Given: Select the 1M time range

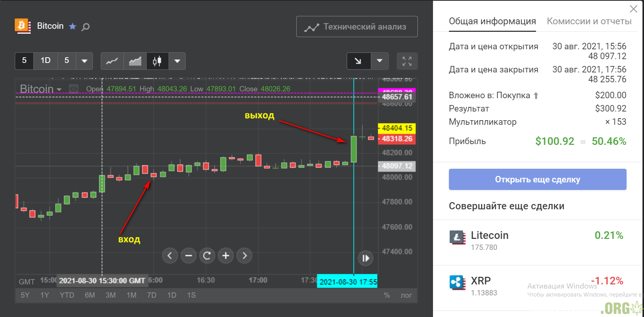Looking at the screenshot, I should tap(131, 295).
